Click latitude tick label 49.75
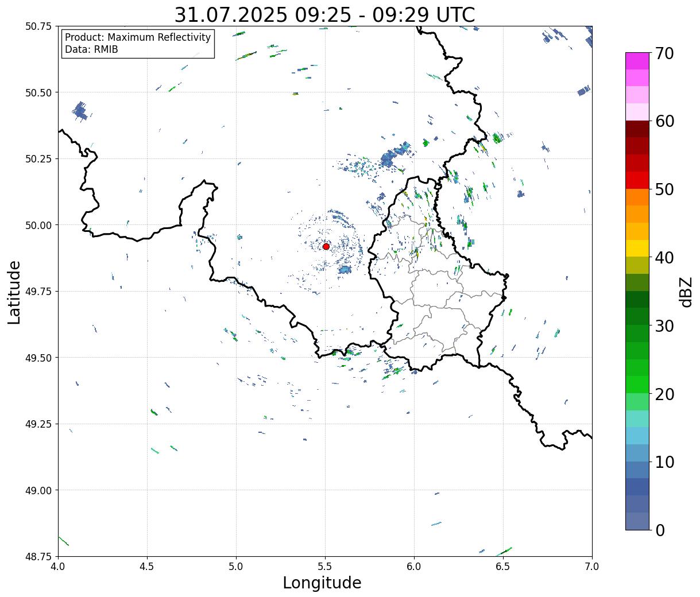Screen dimensions: 700x597 click(x=38, y=292)
